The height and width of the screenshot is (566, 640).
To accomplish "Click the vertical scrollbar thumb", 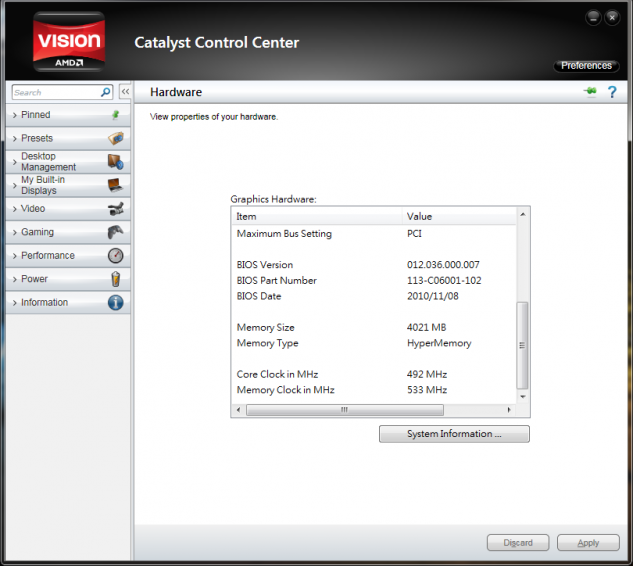I will pos(522,345).
